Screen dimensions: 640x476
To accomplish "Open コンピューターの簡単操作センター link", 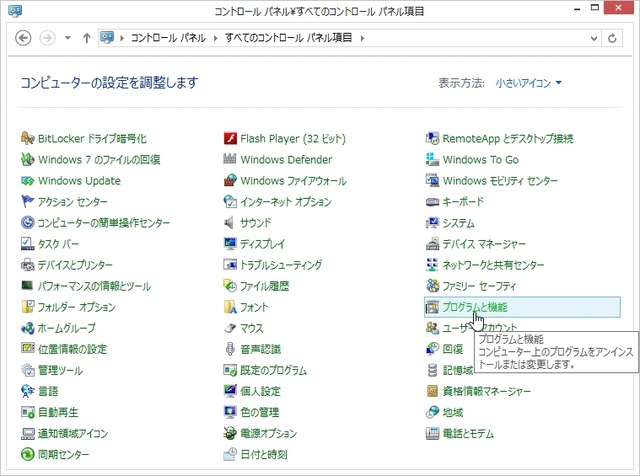I will pyautogui.click(x=104, y=223).
